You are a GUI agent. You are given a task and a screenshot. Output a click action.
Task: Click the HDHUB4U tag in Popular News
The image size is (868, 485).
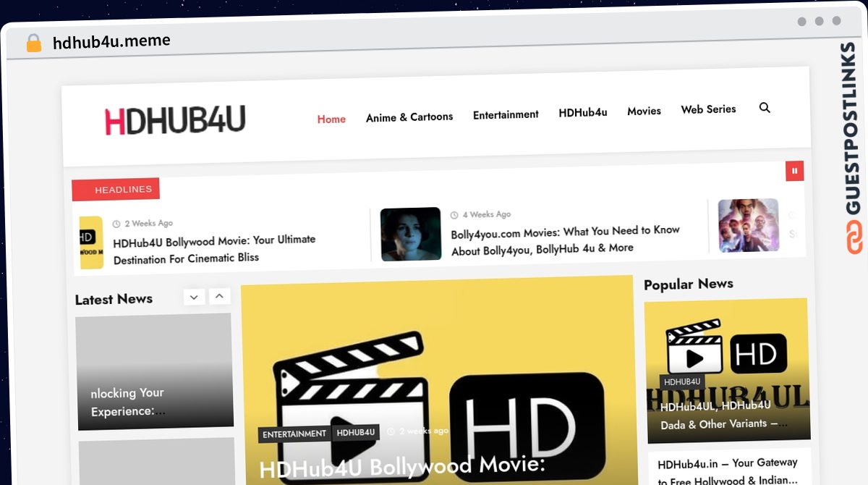682,381
